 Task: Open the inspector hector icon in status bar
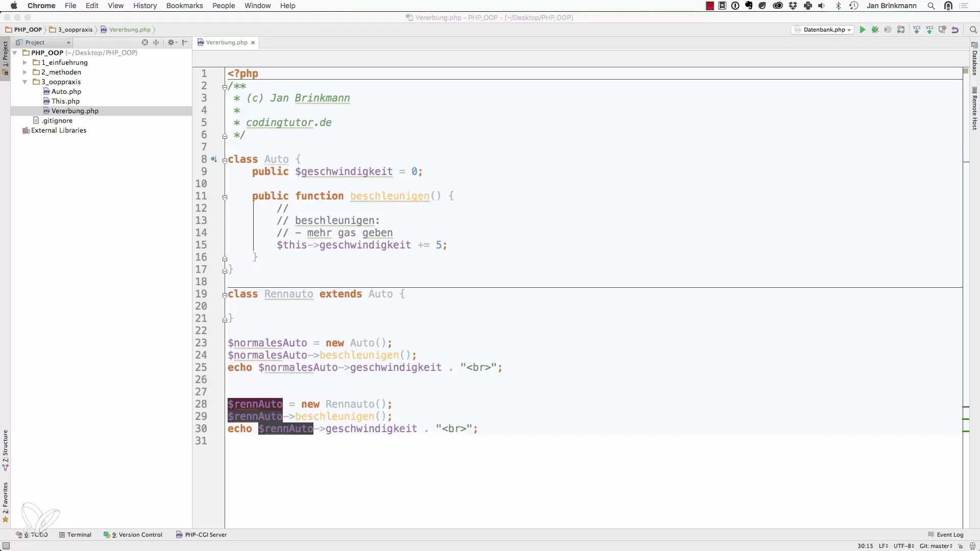point(972,546)
